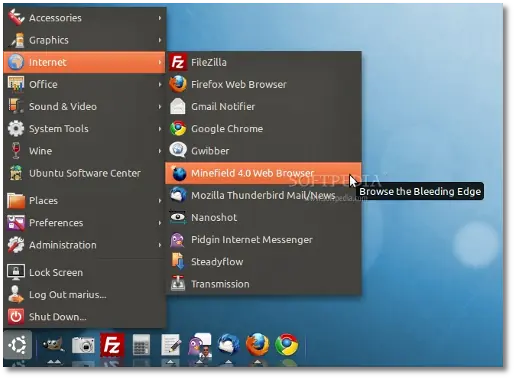The image size is (514, 378).
Task: Click the Firefox icon in the submenu
Action: 178,84
